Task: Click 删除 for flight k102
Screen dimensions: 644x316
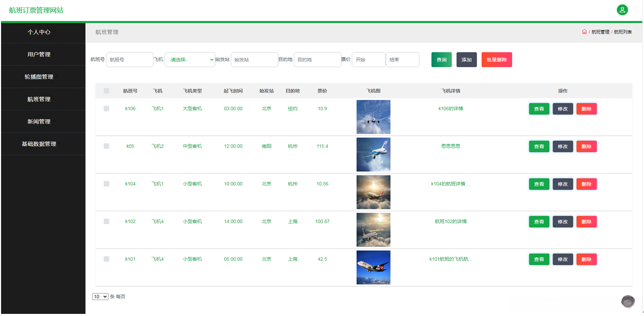Action: [x=586, y=222]
